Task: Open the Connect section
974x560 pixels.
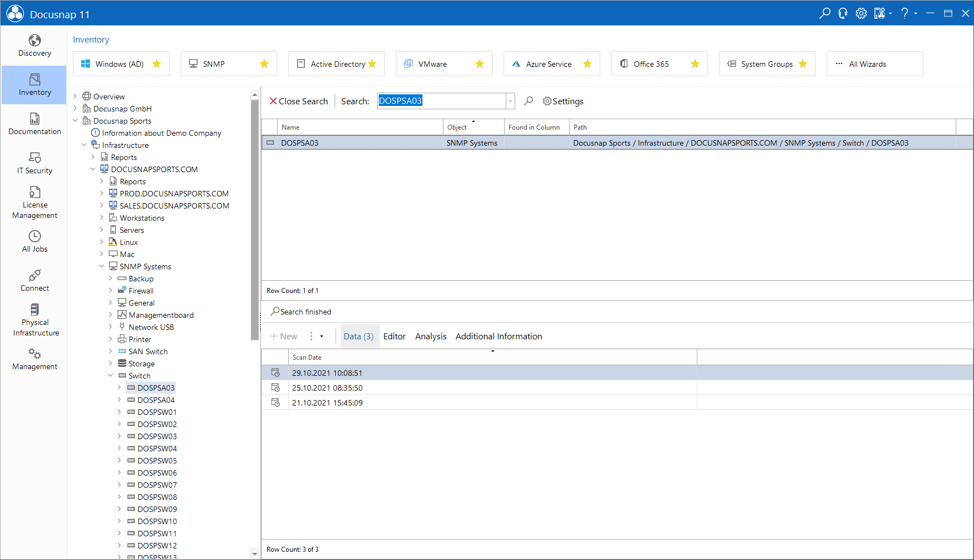Action: click(34, 281)
